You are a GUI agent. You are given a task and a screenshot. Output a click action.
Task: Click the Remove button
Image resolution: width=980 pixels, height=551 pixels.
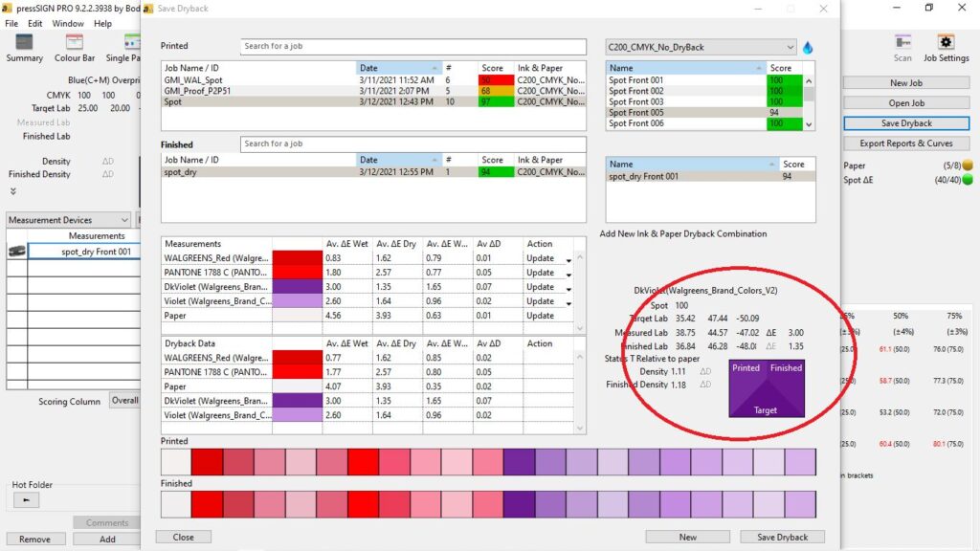pyautogui.click(x=34, y=539)
